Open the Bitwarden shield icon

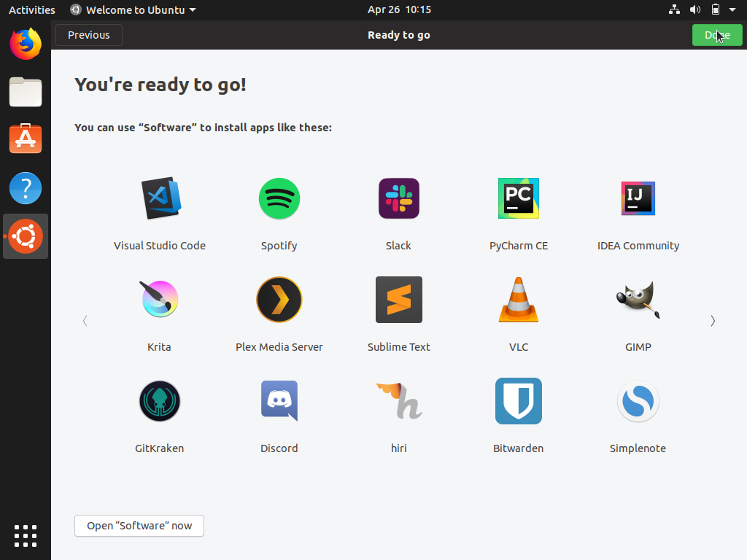[519, 401]
